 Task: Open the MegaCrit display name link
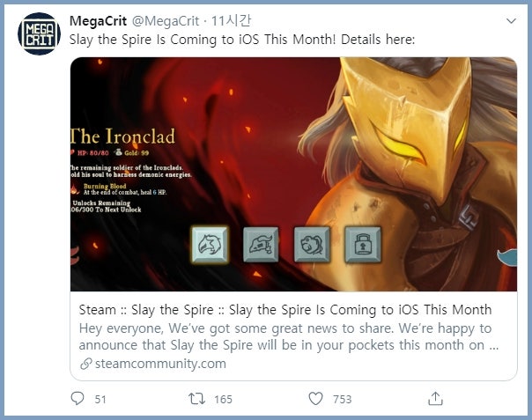click(x=98, y=21)
